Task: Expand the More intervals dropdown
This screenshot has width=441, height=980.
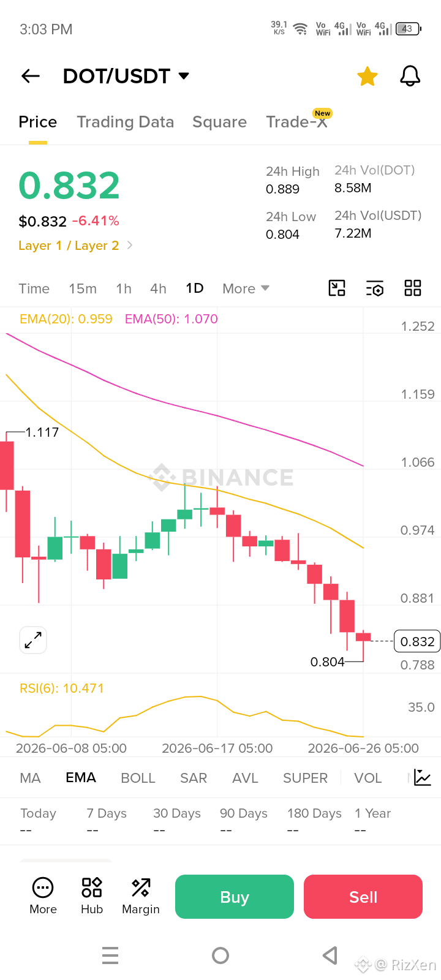Action: [246, 288]
